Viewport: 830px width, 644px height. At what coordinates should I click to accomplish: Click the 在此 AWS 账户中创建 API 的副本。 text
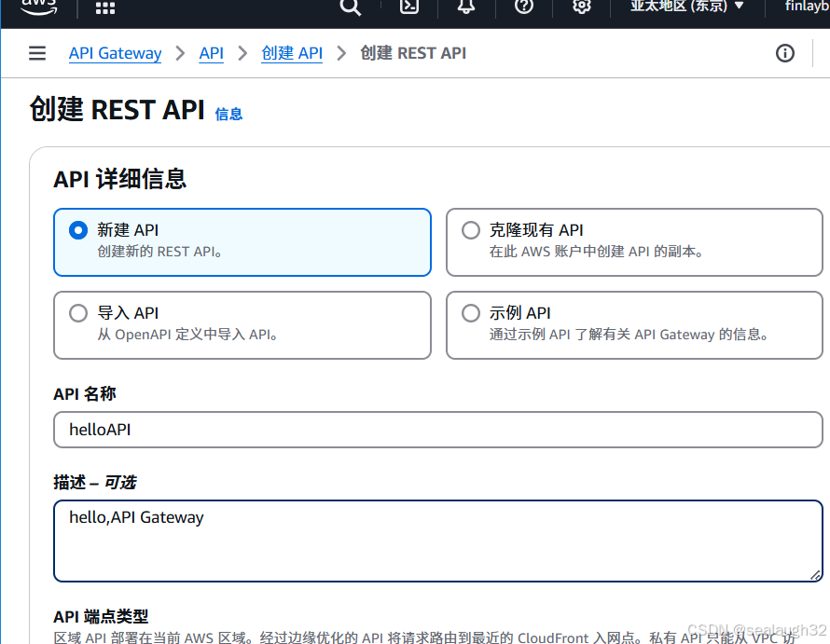click(x=597, y=252)
